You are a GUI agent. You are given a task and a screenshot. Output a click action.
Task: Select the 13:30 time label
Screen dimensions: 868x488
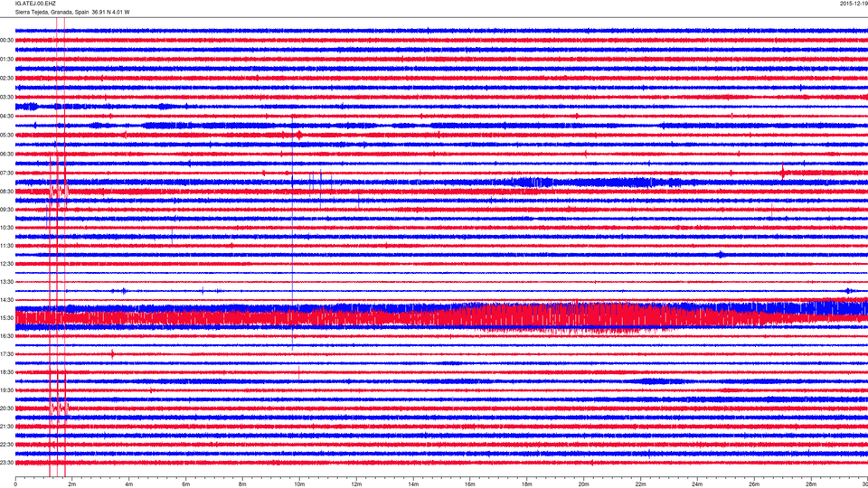click(6, 282)
